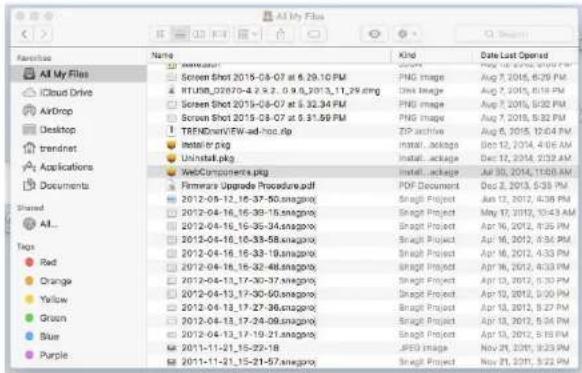Image resolution: width=582 pixels, height=373 pixels.
Task: Open Applications in sidebar
Action: click(79, 167)
